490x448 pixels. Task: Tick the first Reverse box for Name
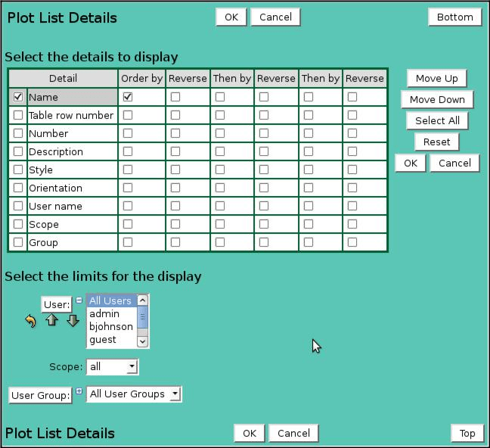click(x=175, y=97)
